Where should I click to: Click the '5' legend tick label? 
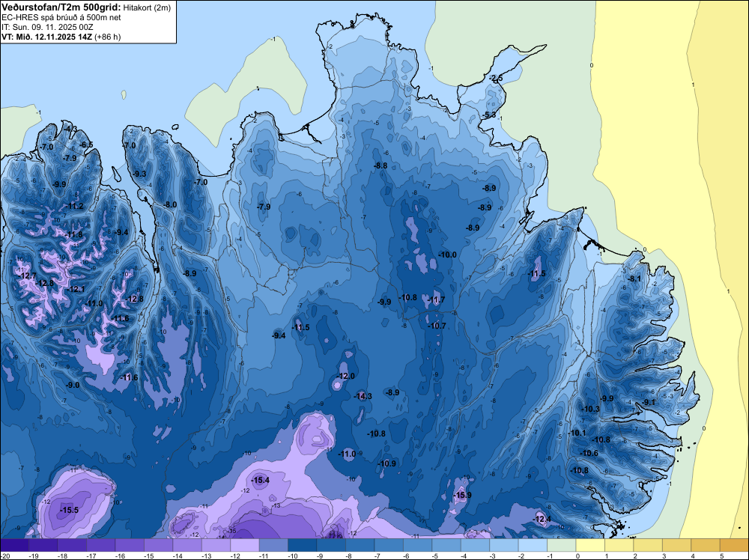pos(722,556)
